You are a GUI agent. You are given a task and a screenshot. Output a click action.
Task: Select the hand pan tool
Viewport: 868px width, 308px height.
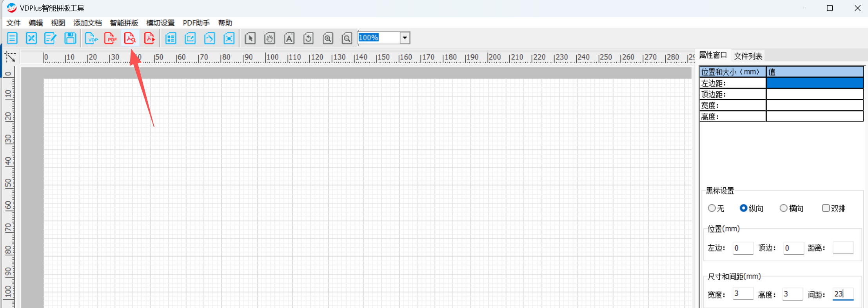coord(269,38)
